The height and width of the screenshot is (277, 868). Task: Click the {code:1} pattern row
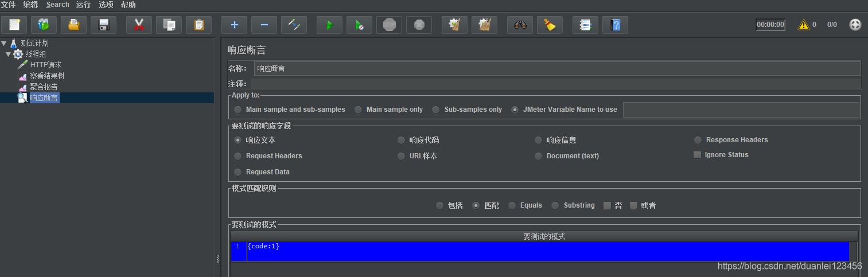(540, 251)
